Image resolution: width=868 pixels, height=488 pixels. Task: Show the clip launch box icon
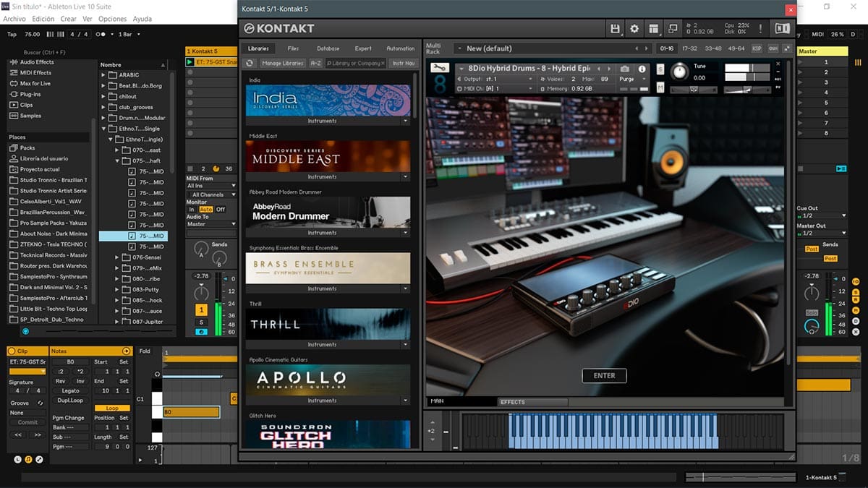point(18,459)
